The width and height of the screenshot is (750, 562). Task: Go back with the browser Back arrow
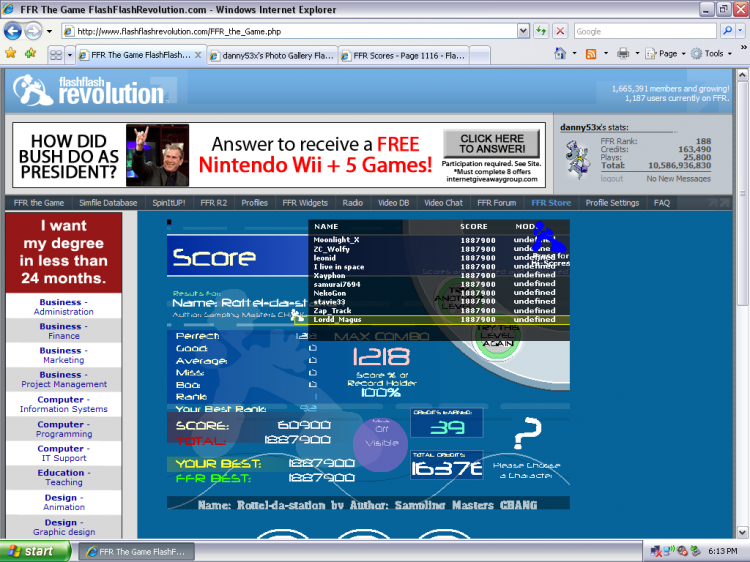tap(12, 32)
